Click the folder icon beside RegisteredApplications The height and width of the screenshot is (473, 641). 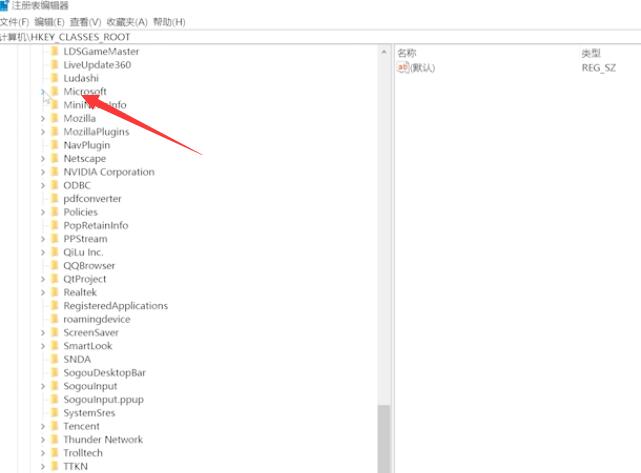click(54, 306)
